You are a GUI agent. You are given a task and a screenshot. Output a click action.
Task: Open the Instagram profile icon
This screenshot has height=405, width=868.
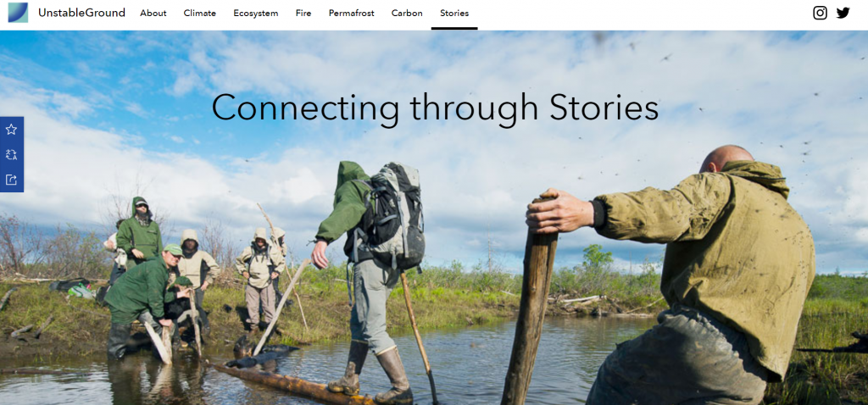pos(820,13)
